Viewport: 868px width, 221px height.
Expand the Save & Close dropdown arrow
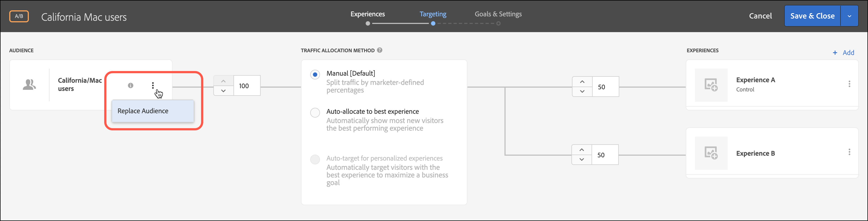(x=849, y=16)
